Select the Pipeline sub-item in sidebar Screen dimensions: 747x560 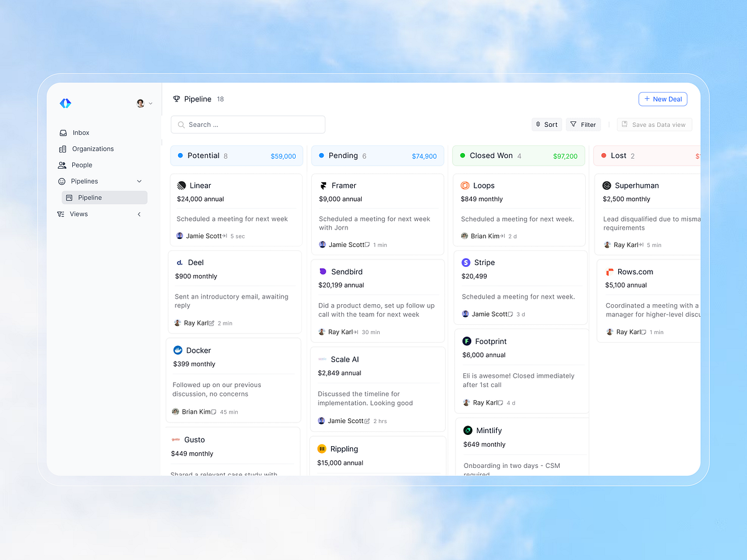tap(105, 197)
